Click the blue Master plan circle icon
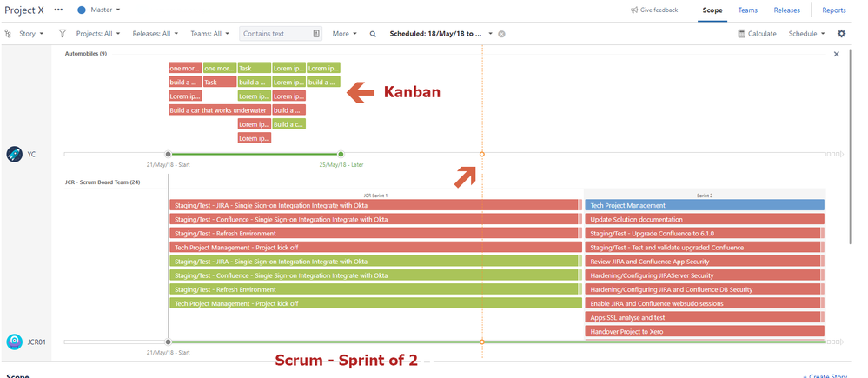 [82, 10]
